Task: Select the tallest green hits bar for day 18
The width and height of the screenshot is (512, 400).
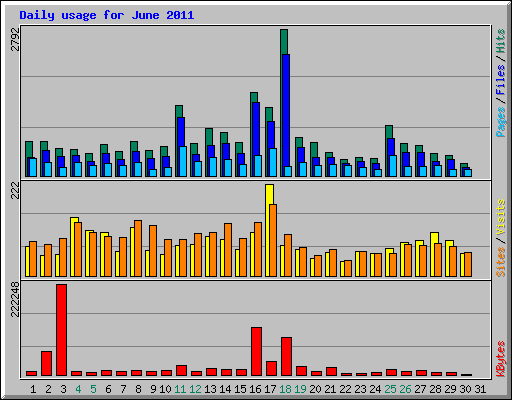Action: (284, 42)
